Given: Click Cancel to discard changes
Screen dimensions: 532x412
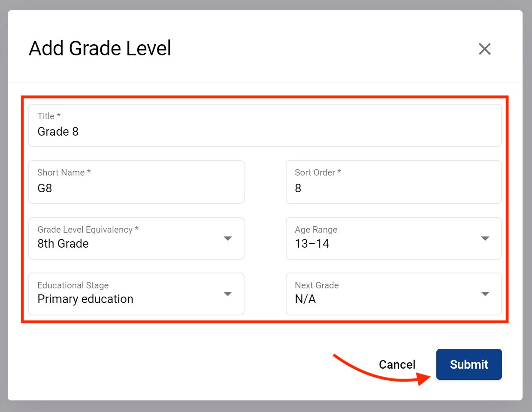Looking at the screenshot, I should pyautogui.click(x=397, y=364).
